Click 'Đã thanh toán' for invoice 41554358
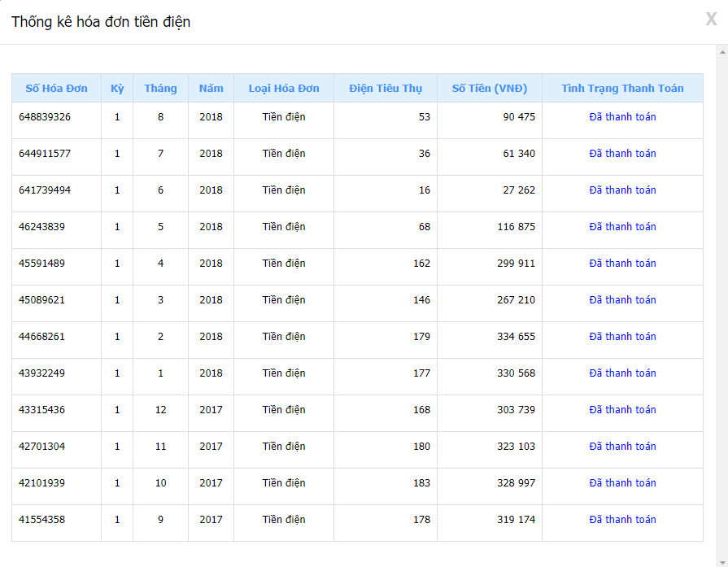Image resolution: width=728 pixels, height=567 pixels. (x=622, y=520)
